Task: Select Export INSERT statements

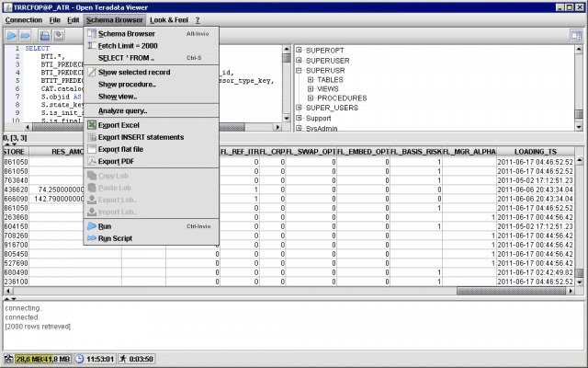Action: [x=151, y=137]
